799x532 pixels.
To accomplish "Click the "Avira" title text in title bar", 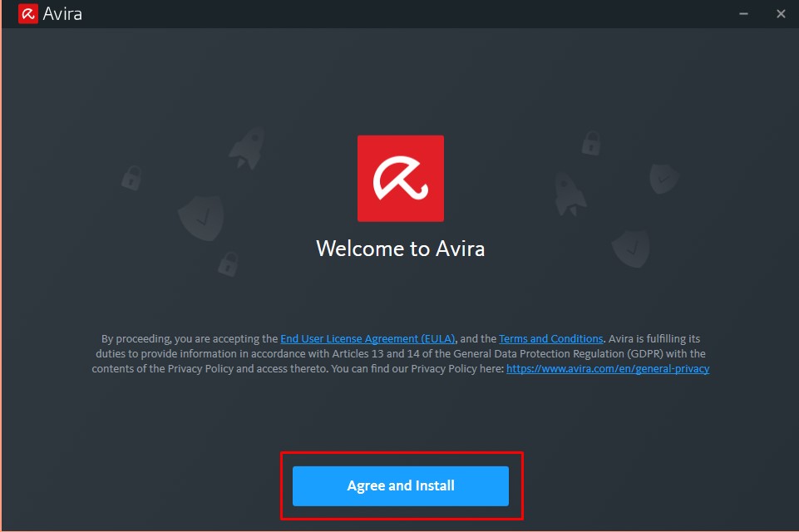I will [x=63, y=14].
